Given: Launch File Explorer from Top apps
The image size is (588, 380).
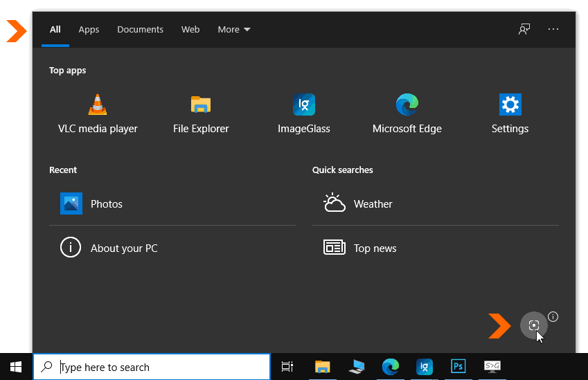Looking at the screenshot, I should click(201, 114).
